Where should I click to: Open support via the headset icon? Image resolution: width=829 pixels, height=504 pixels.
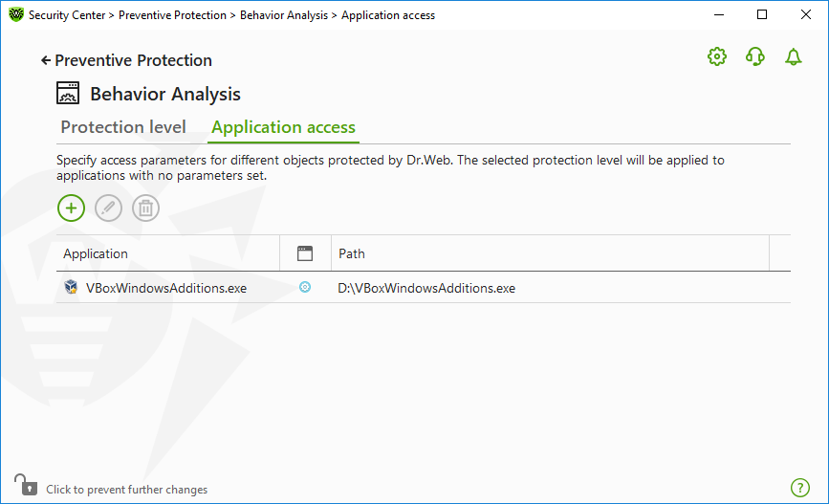tap(755, 56)
